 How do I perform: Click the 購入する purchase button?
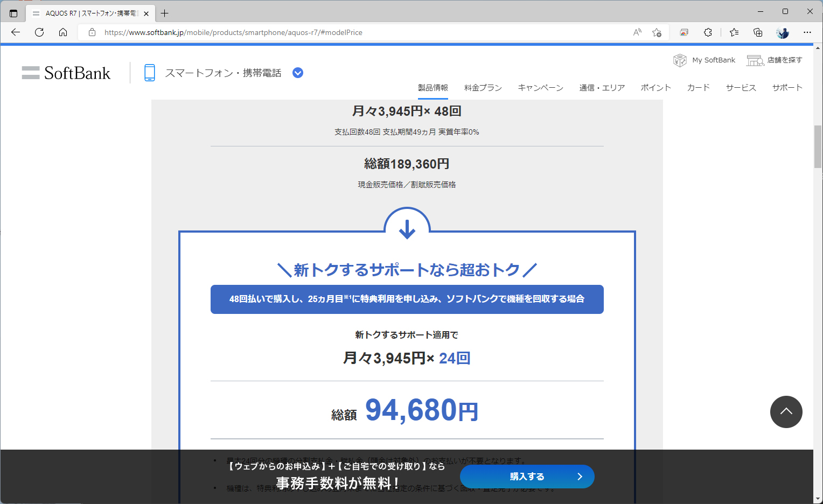[527, 477]
